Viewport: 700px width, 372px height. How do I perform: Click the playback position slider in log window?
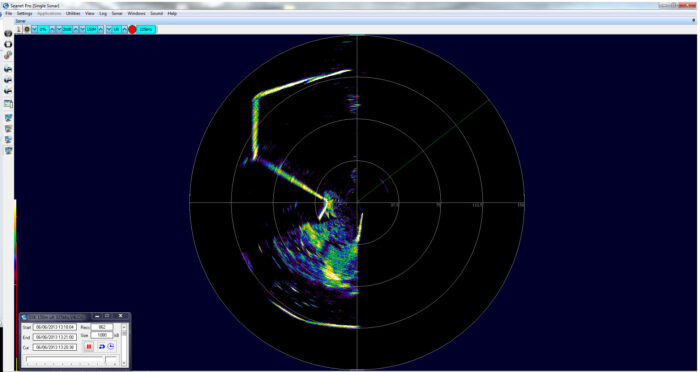(71, 359)
